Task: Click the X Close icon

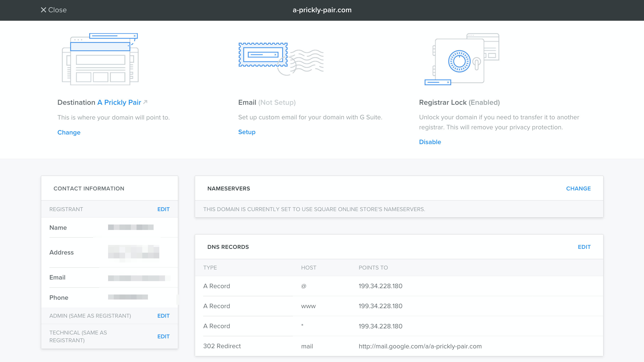Action: pyautogui.click(x=43, y=10)
